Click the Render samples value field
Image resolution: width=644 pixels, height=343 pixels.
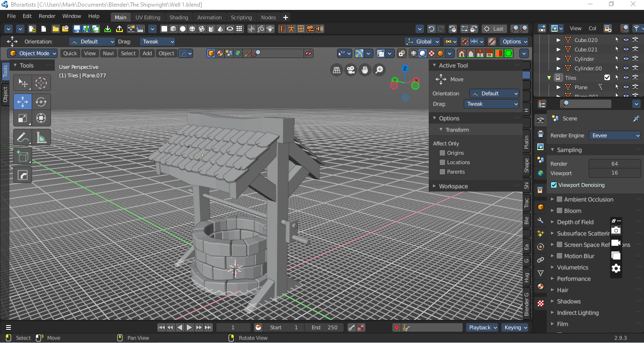pos(614,164)
